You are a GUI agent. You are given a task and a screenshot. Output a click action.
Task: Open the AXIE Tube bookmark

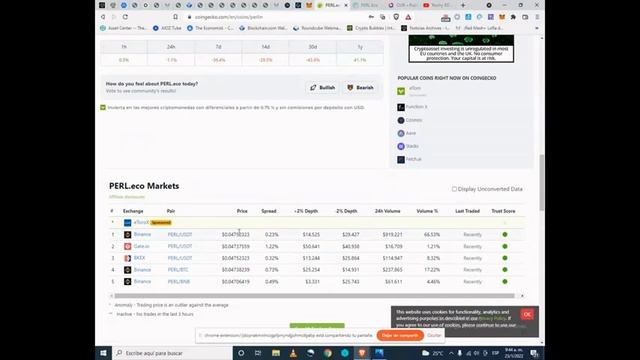(167, 28)
